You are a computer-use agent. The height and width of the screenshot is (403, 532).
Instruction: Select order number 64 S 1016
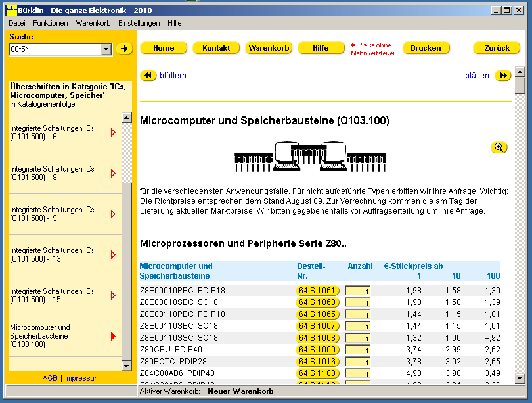click(317, 362)
